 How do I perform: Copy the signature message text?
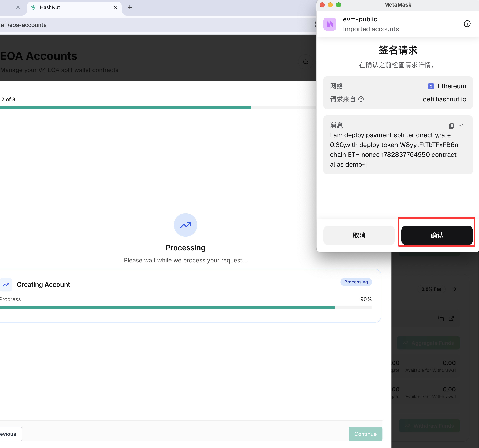pos(451,126)
